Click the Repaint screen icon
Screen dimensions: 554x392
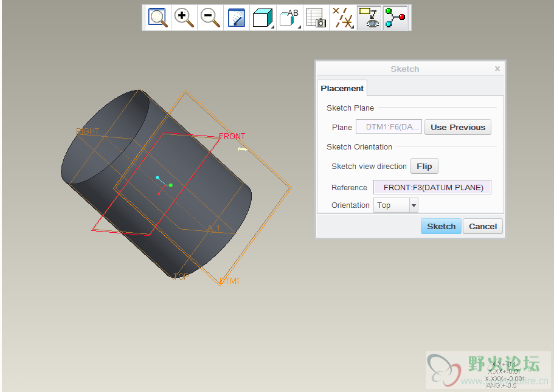click(237, 18)
